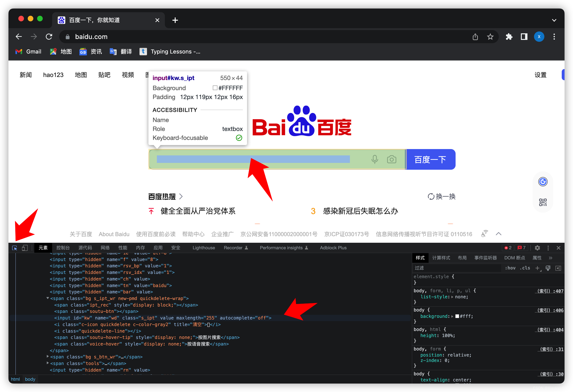Open DevTools settings gear
Image resolution: width=573 pixels, height=392 pixels.
(x=537, y=248)
